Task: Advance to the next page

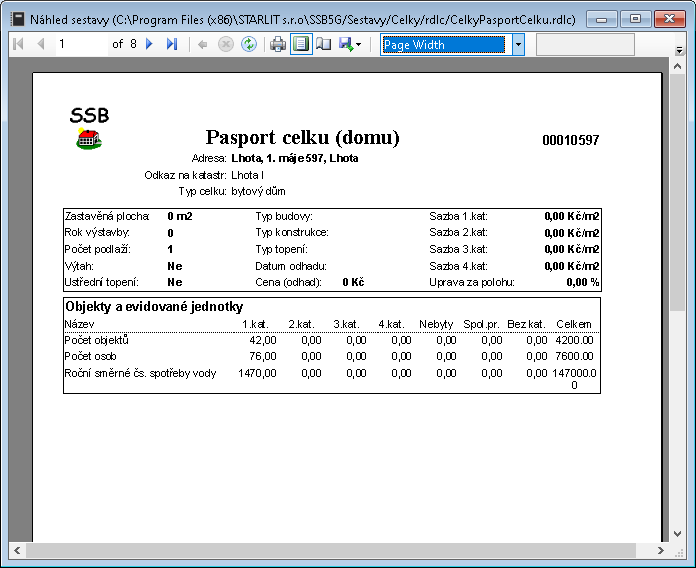Action: tap(150, 44)
